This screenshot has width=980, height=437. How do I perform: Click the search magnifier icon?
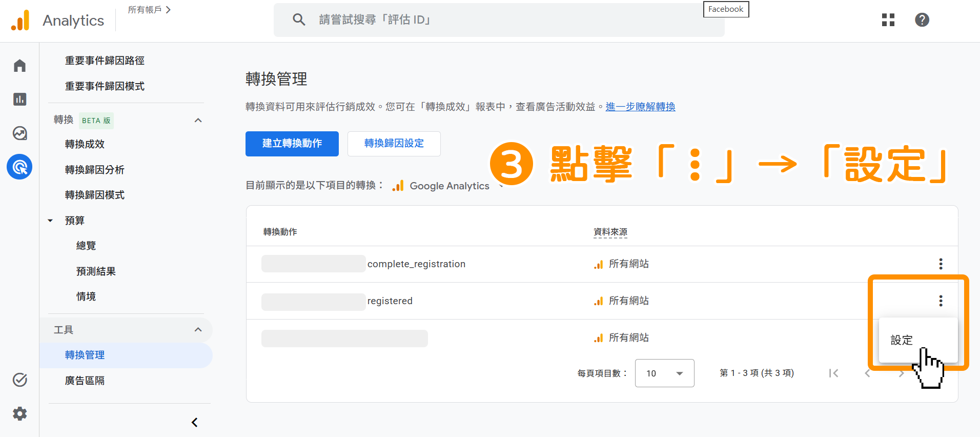[x=299, y=20]
